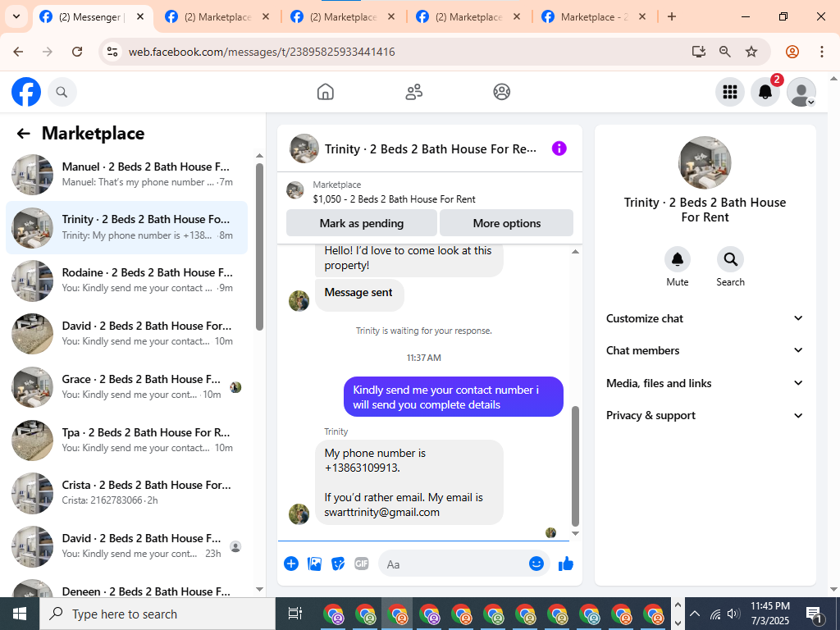Bookmark this page with star icon
Image resolution: width=840 pixels, height=630 pixels.
[x=751, y=52]
